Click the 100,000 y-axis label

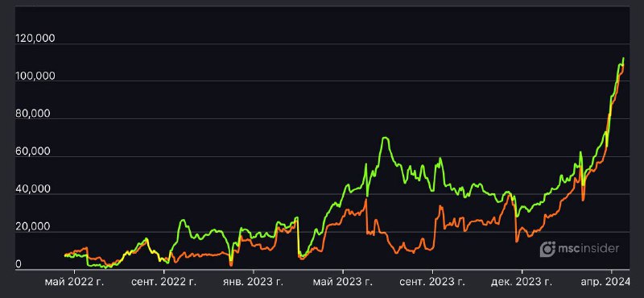pyautogui.click(x=35, y=76)
